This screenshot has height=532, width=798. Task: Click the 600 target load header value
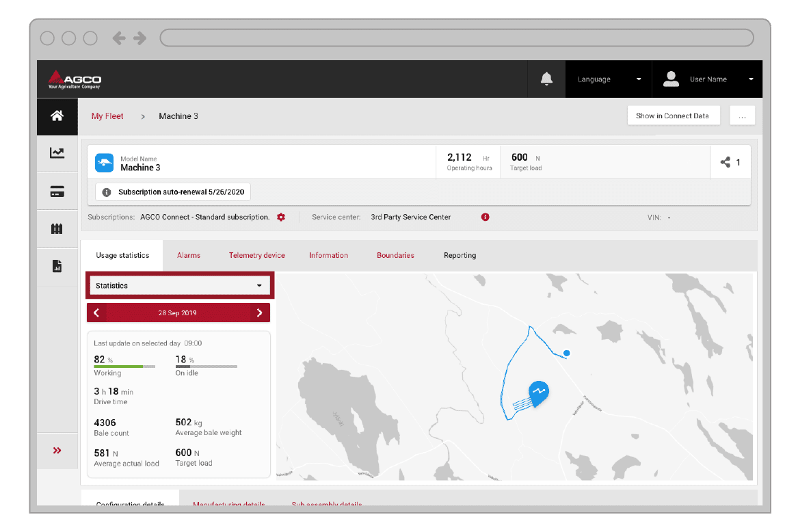(x=520, y=157)
